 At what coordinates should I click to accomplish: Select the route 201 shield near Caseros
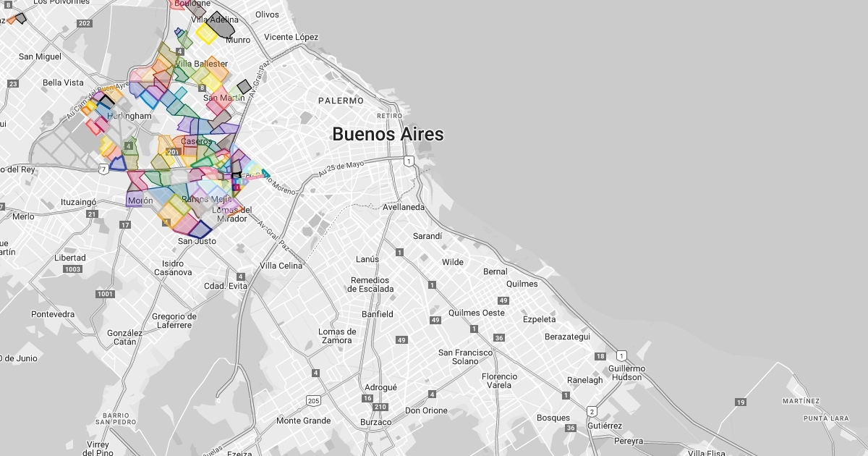click(174, 152)
